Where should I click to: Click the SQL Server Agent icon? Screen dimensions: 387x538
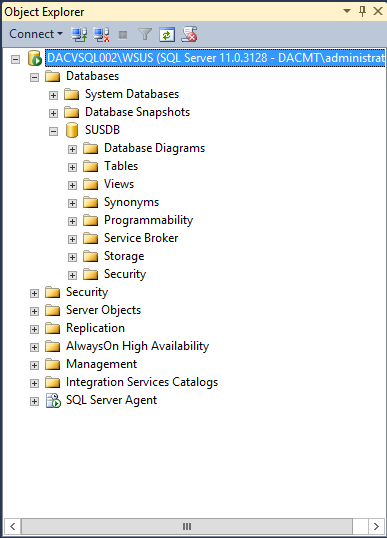click(x=53, y=400)
